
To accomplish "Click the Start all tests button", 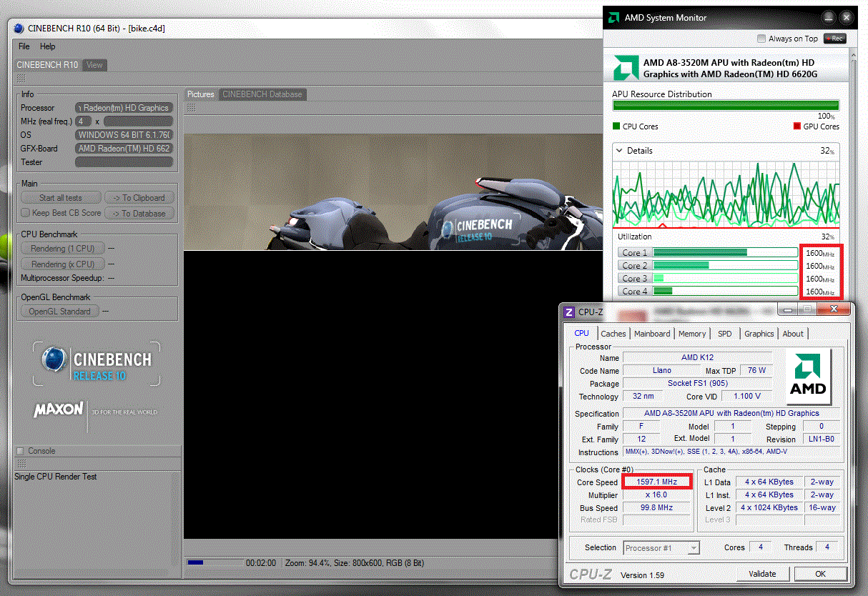I will 61,198.
